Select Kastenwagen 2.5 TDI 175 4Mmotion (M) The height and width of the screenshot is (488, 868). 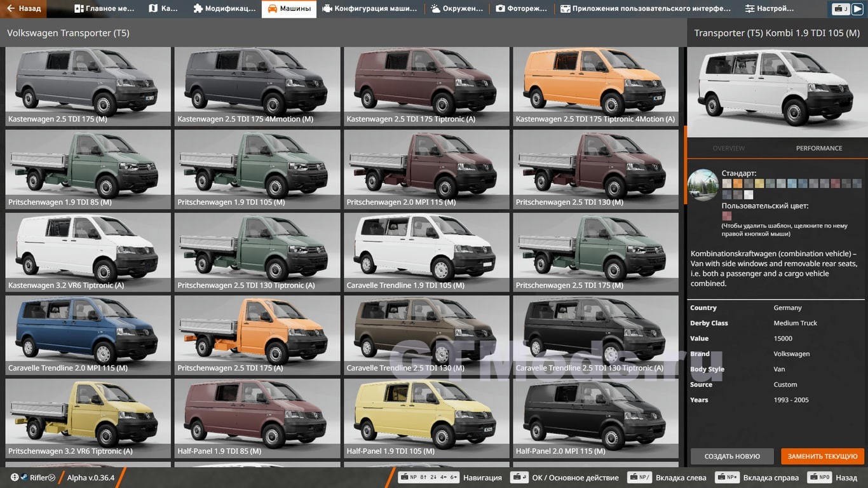click(257, 86)
